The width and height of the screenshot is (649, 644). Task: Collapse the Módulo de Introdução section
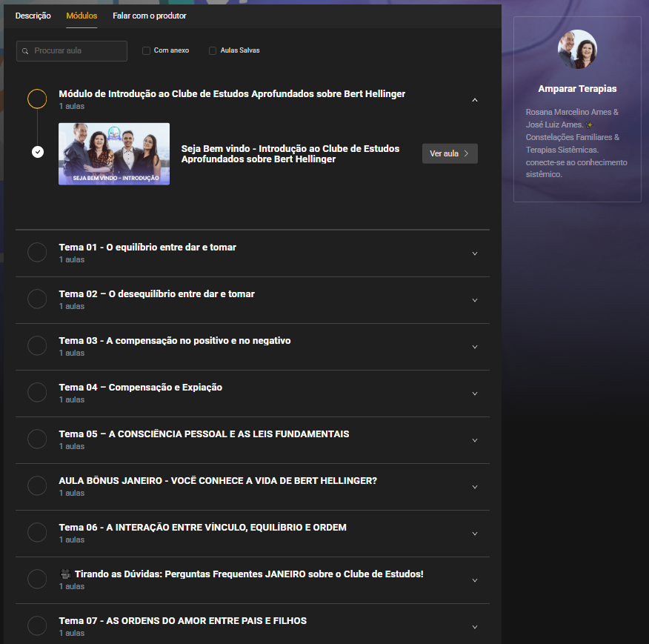(475, 100)
